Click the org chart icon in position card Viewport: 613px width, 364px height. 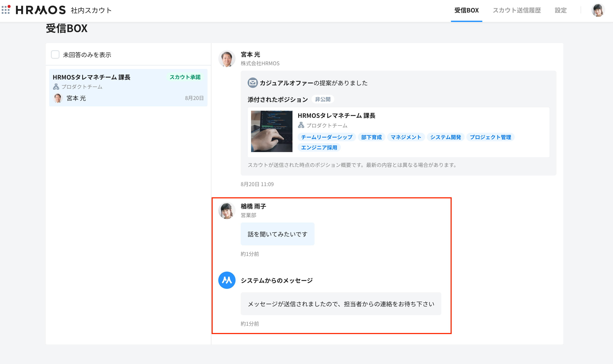(301, 125)
